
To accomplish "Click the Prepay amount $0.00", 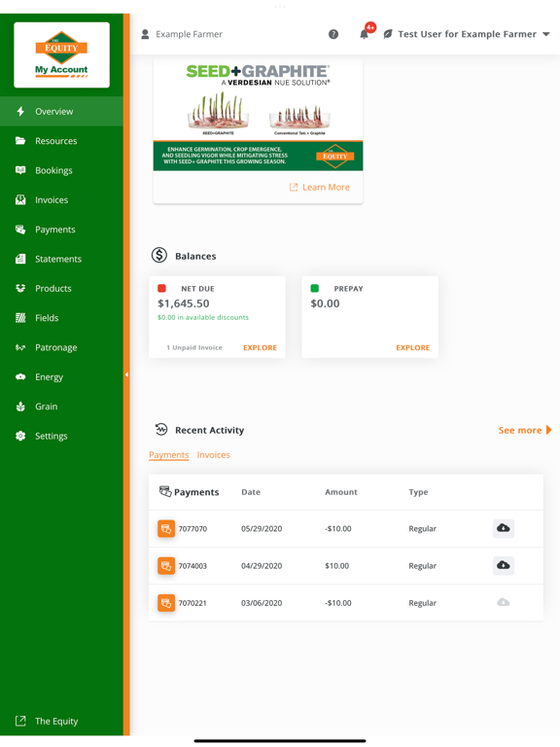I will point(326,303).
